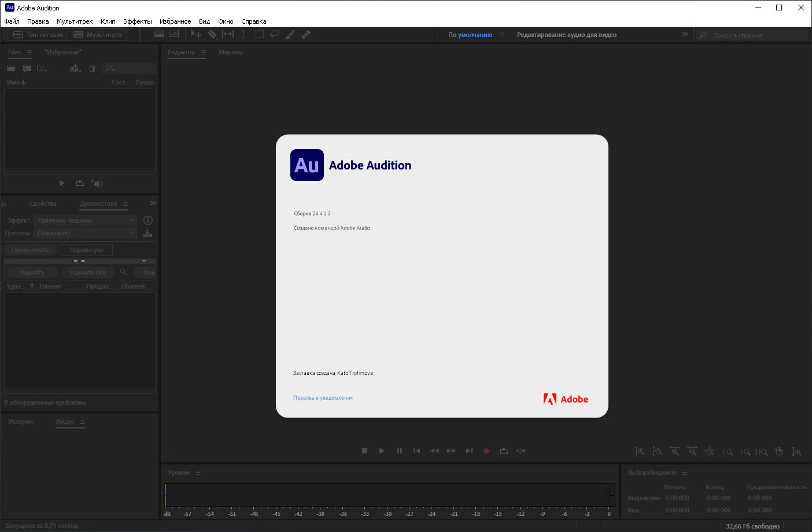Screen dimensions: 812x532
Task: Open the Правовые уведомления link
Action: pyautogui.click(x=323, y=398)
